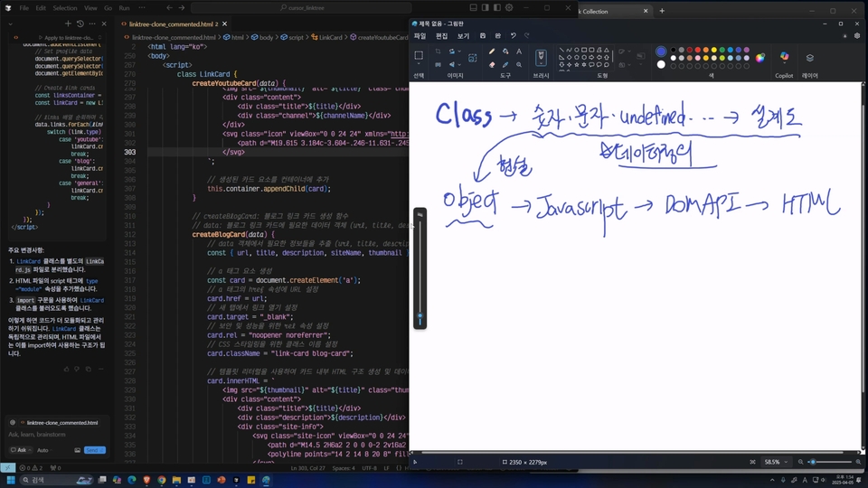Open Paint settings gear icon
Image resolution: width=868 pixels, height=488 pixels.
[x=857, y=35]
